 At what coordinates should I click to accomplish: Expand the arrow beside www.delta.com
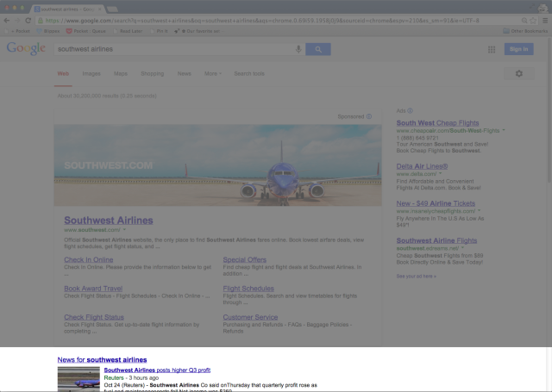click(x=440, y=174)
